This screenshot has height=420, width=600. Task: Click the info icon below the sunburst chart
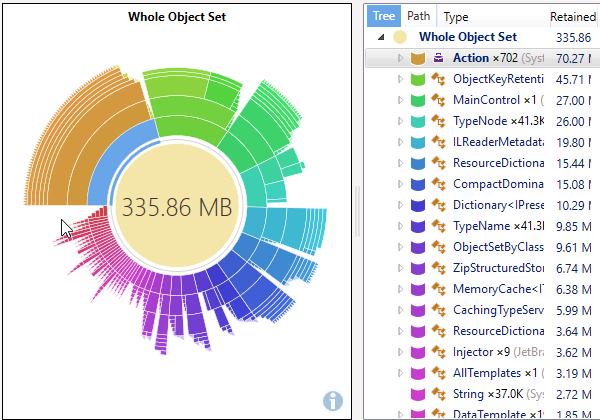[x=334, y=401]
